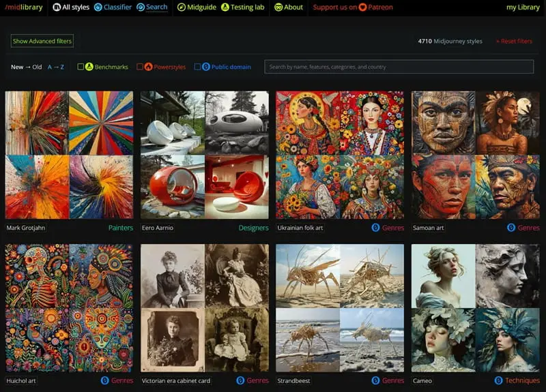Expand Show Advanced filters
546x392 pixels.
coord(42,41)
